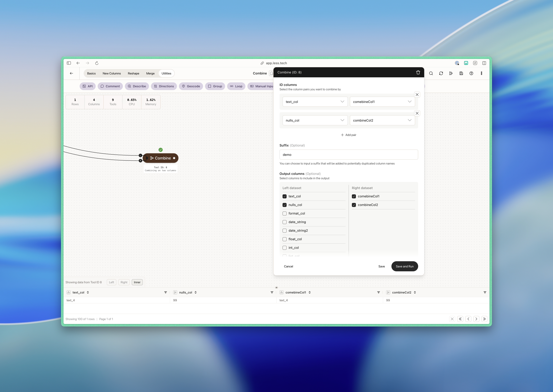Open the combineCol2 pair dropdown

pyautogui.click(x=382, y=120)
